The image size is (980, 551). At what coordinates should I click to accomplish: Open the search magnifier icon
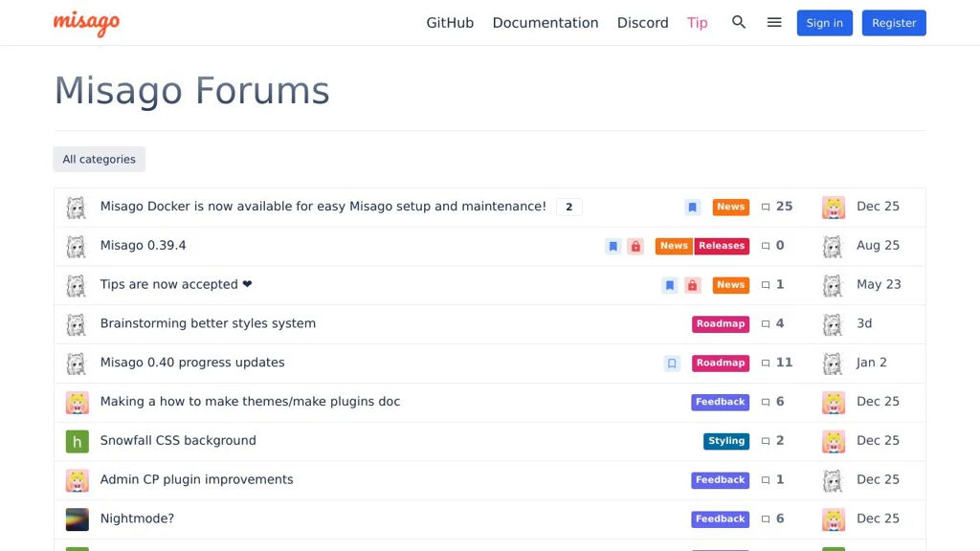pos(738,22)
